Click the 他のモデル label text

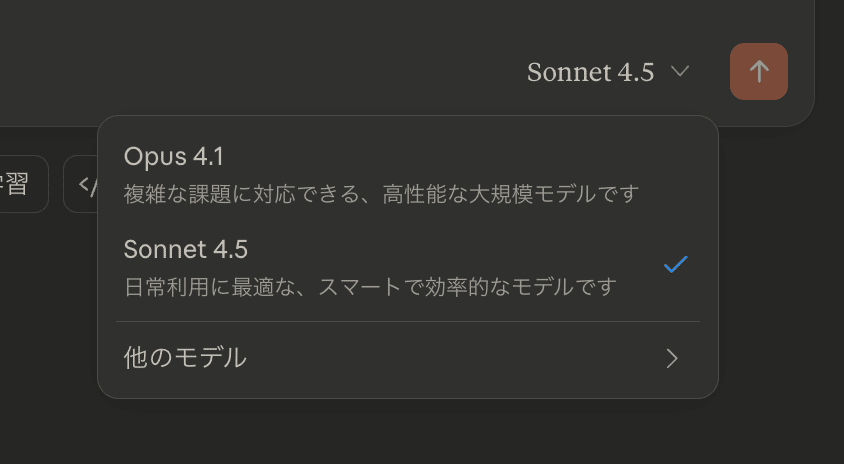tap(185, 358)
